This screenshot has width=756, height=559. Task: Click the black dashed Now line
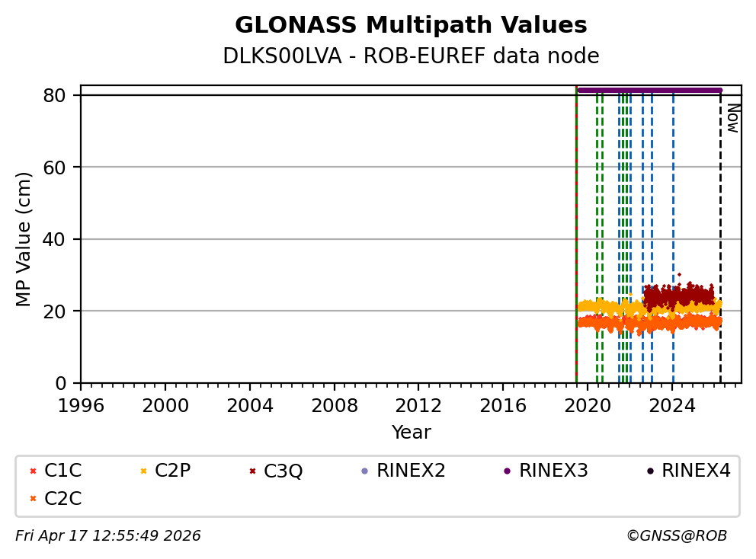[720, 228]
